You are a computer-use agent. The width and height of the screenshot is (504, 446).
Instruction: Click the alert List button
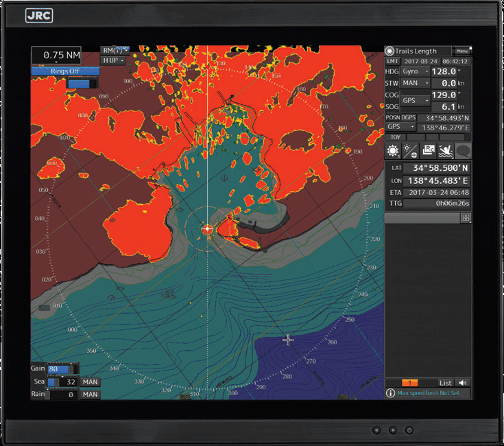(x=446, y=383)
